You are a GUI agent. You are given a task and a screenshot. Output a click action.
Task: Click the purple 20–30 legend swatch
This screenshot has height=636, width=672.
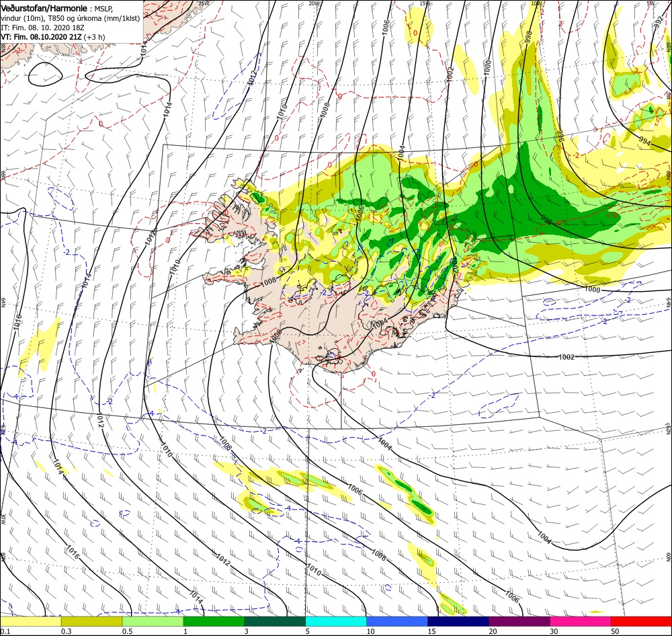[x=519, y=621]
